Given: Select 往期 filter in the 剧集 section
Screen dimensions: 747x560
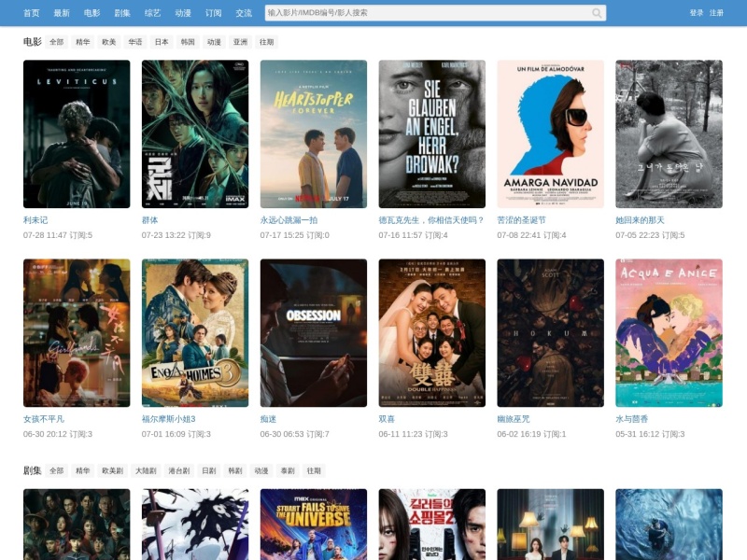Looking at the screenshot, I should (314, 470).
